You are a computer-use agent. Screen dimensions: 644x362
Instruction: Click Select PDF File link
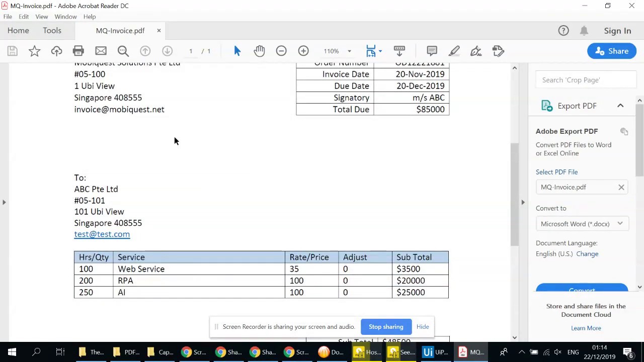click(x=556, y=172)
